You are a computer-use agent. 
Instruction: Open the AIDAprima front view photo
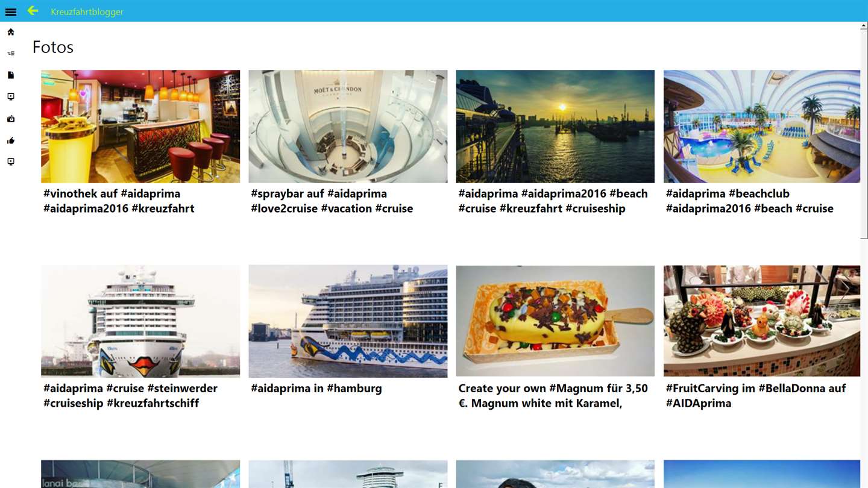140,321
